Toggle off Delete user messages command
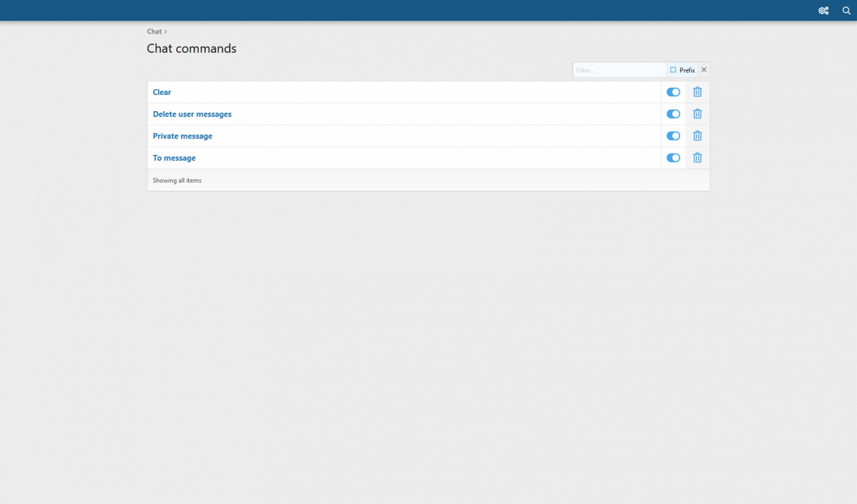Viewport: 857px width, 504px height. pyautogui.click(x=673, y=114)
